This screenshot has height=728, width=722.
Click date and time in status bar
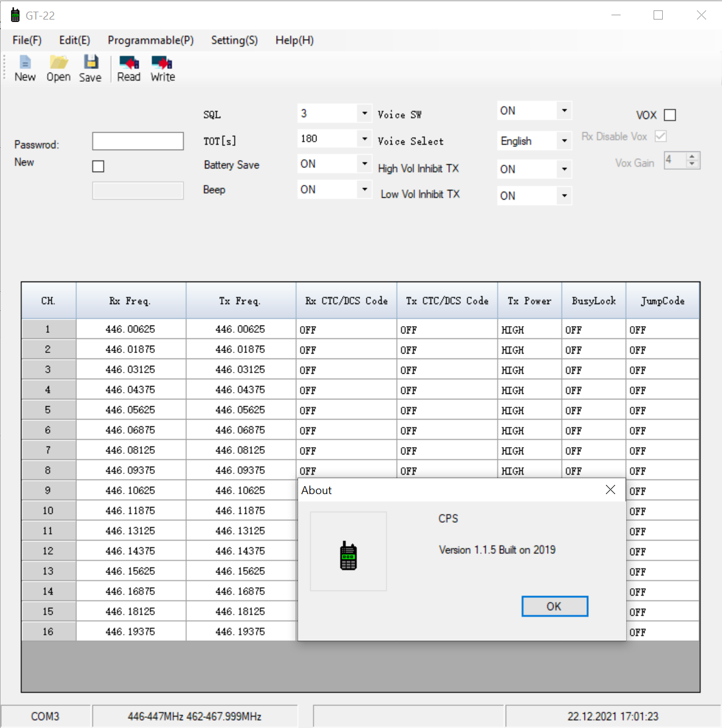(613, 716)
